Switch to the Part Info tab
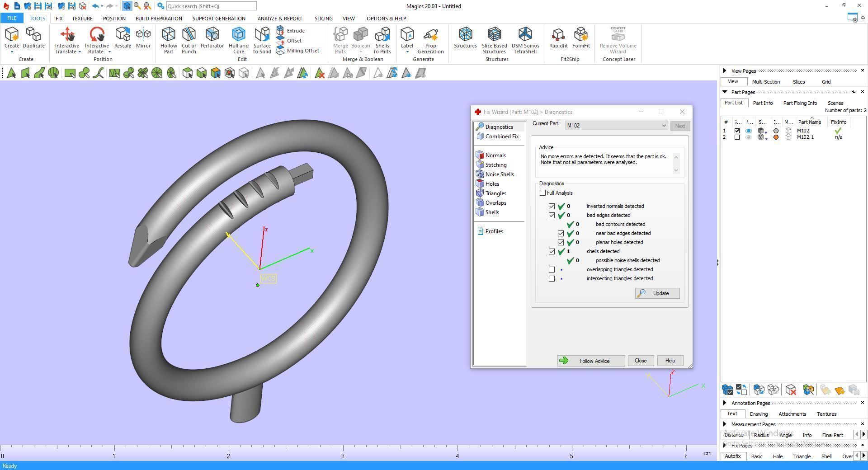This screenshot has width=868, height=470. pos(763,103)
